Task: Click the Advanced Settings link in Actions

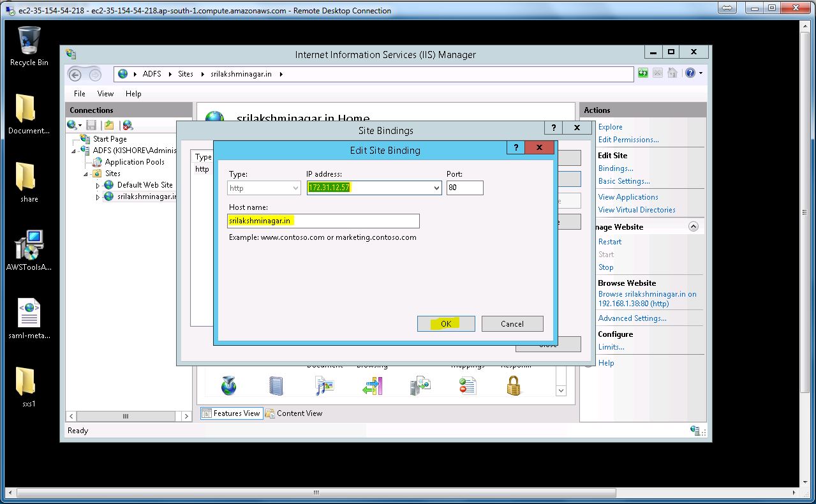Action: (632, 318)
